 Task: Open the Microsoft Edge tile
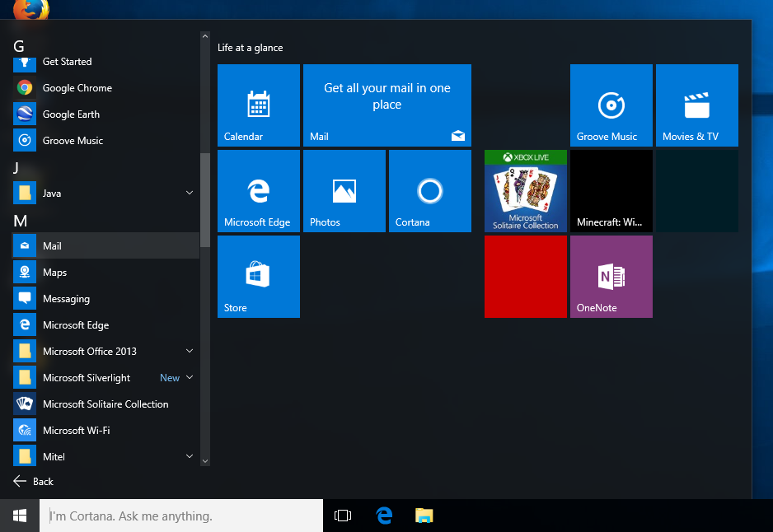[x=258, y=190]
